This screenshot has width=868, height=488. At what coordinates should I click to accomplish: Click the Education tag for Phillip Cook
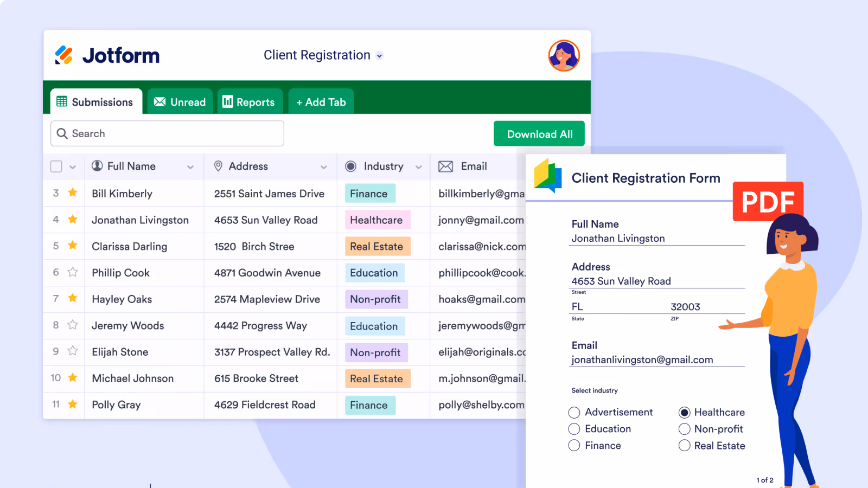(x=375, y=273)
